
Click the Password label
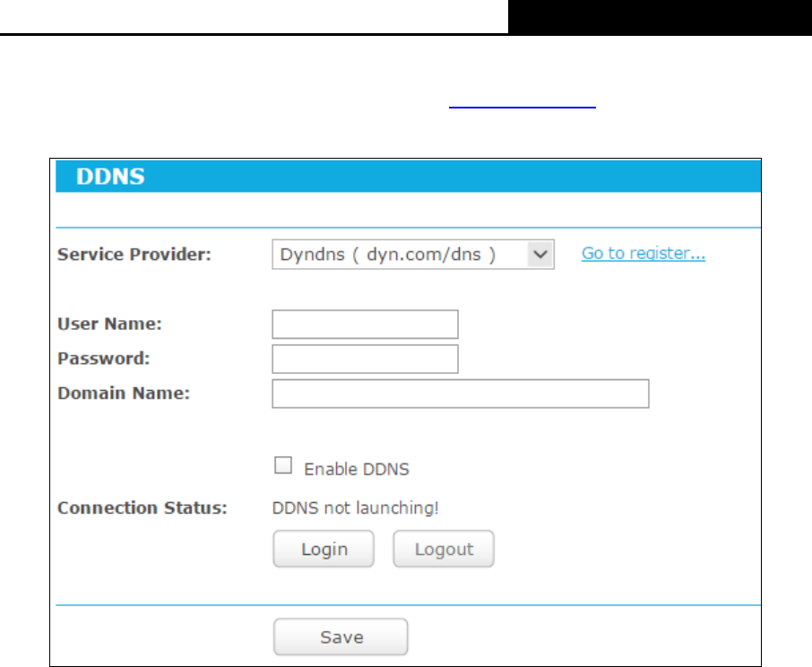coord(104,359)
